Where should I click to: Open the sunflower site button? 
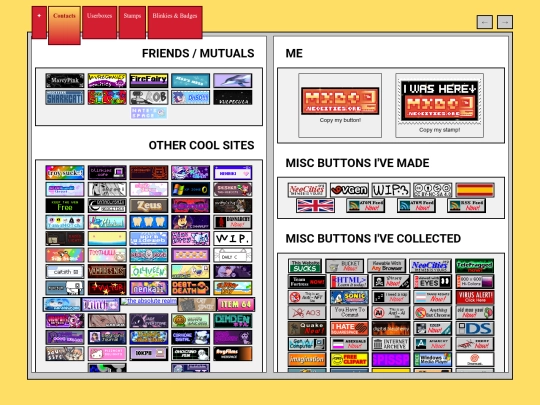click(x=190, y=321)
